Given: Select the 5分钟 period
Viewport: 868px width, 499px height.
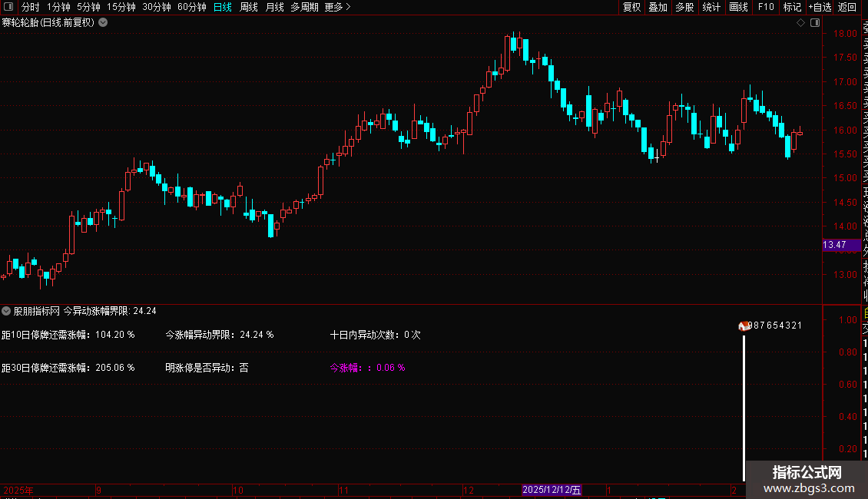Looking at the screenshot, I should (88, 7).
